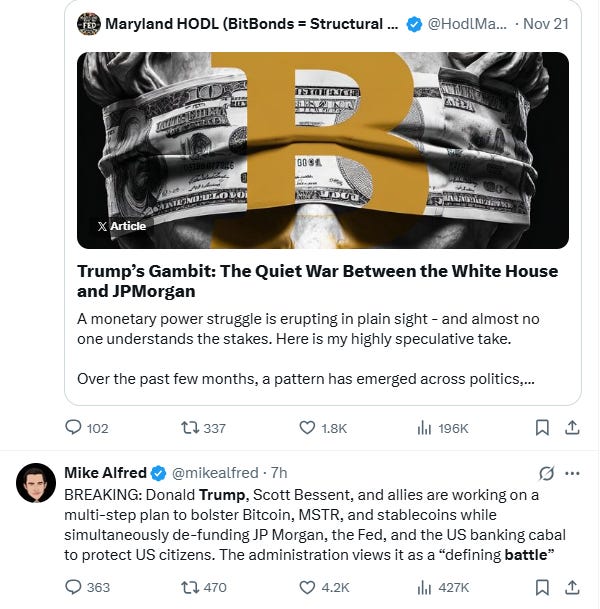Bookmark Mike Alfred's tweet
Screen dimensions: 600x609
tap(542, 587)
